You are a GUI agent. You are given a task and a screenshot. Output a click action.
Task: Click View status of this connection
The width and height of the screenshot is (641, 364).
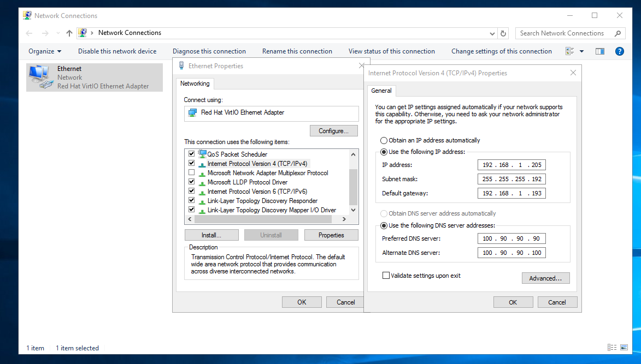tap(392, 51)
